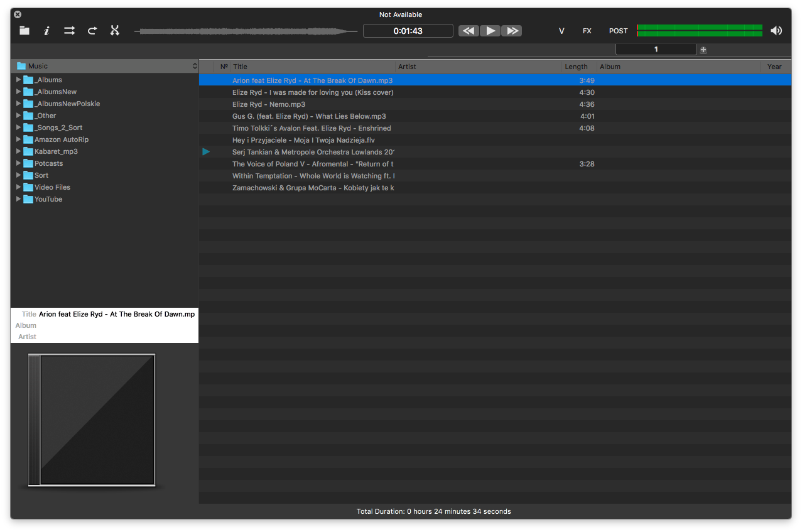
Task: Click the album artwork placeholder
Action: tap(92, 420)
